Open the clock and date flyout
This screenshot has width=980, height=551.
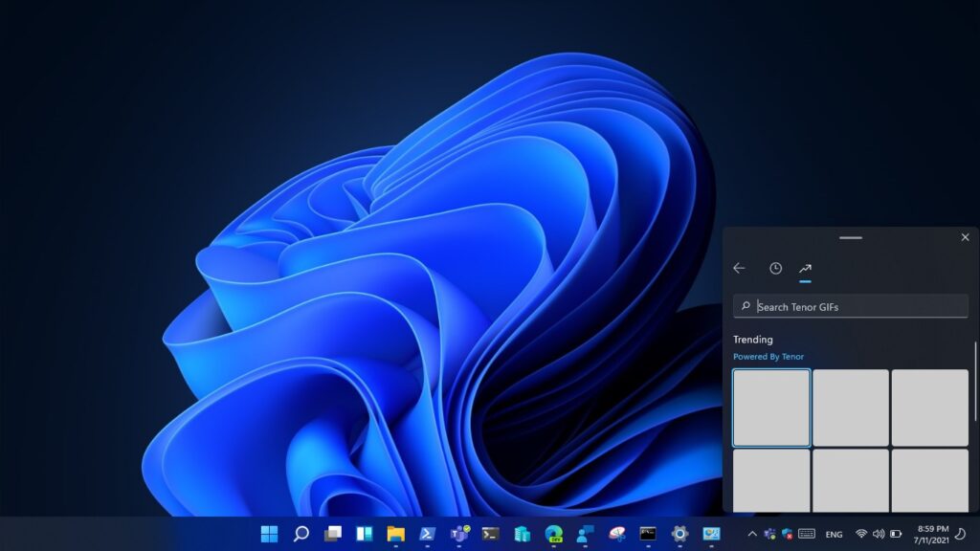point(933,534)
